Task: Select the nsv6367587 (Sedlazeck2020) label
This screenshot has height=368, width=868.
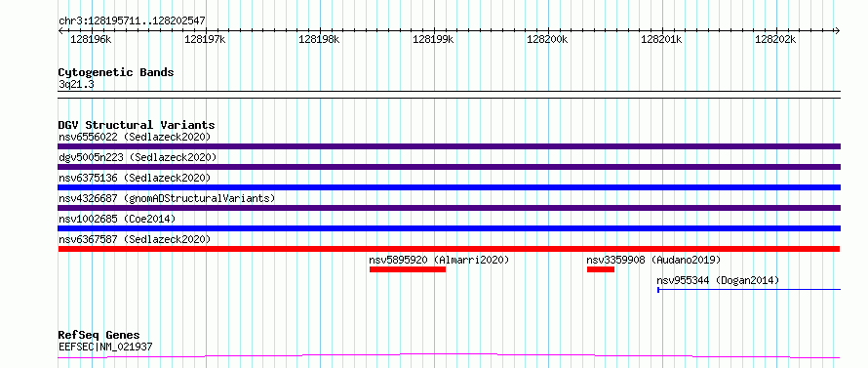Action: [135, 239]
